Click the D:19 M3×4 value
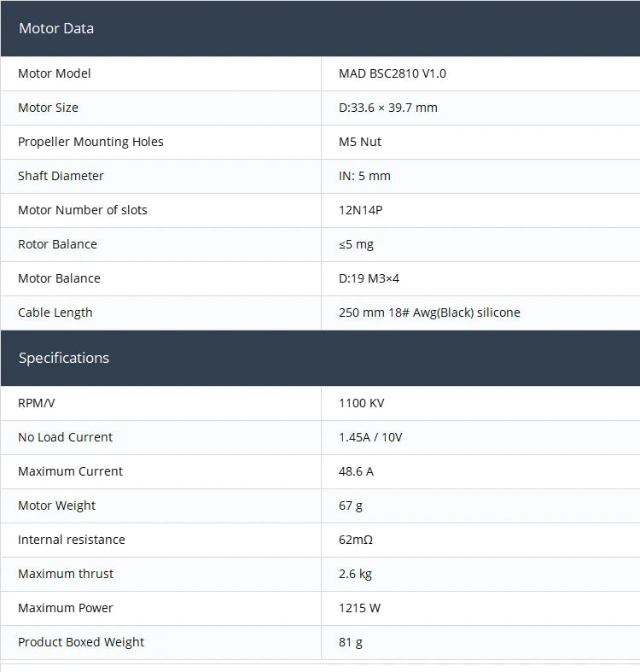640x672 pixels. coord(369,278)
